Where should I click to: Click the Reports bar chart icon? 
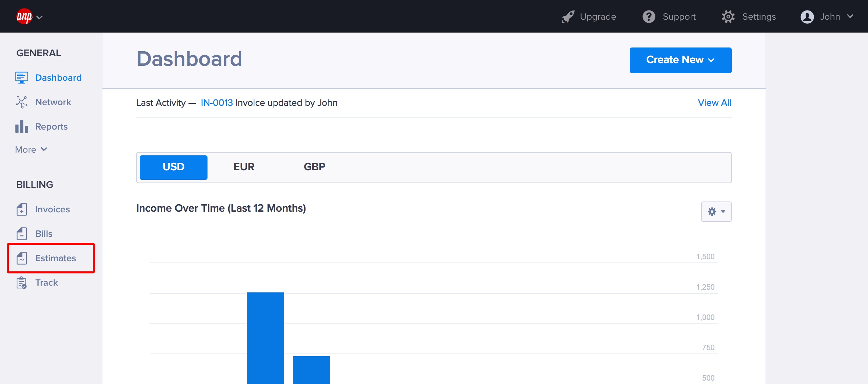pyautogui.click(x=22, y=127)
